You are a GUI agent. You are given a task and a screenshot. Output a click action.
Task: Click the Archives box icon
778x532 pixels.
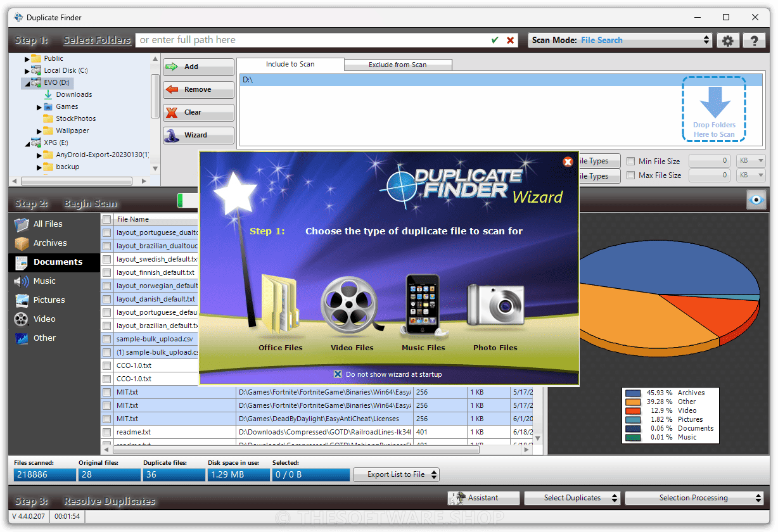coord(22,243)
